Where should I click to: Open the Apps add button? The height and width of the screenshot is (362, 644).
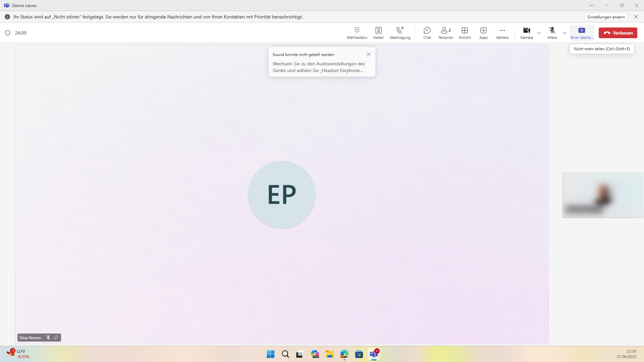(483, 33)
